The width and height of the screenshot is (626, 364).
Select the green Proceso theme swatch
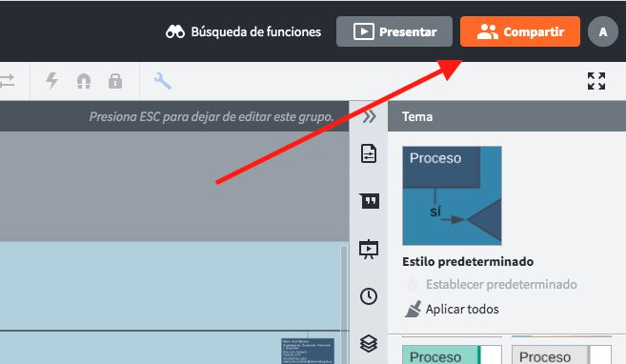click(452, 354)
